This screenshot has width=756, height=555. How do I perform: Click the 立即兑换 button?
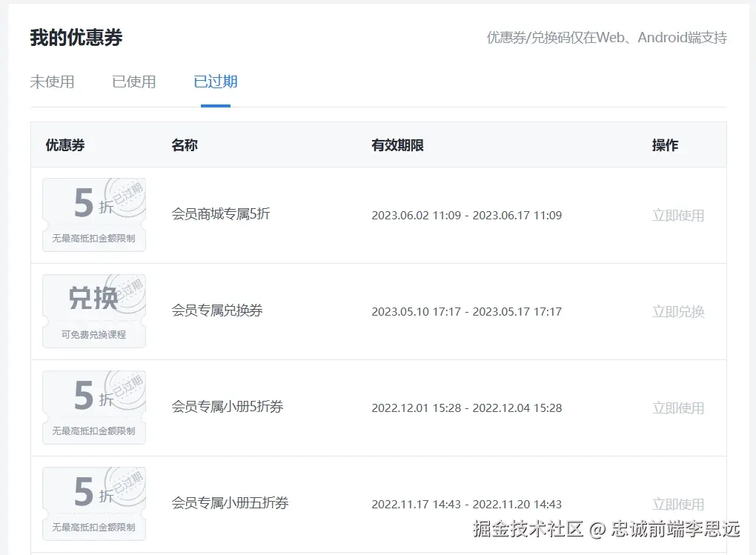[x=678, y=311]
